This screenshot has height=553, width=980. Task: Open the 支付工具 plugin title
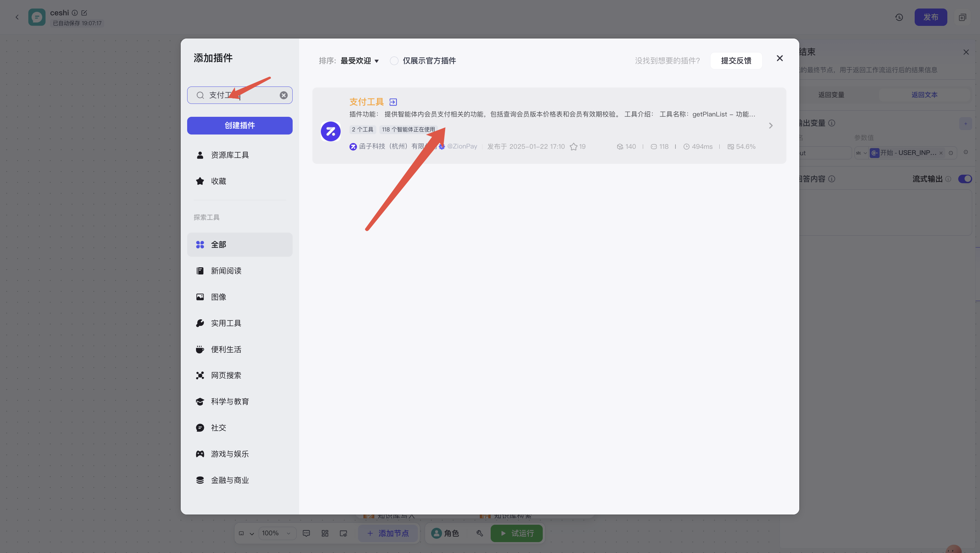coord(366,102)
